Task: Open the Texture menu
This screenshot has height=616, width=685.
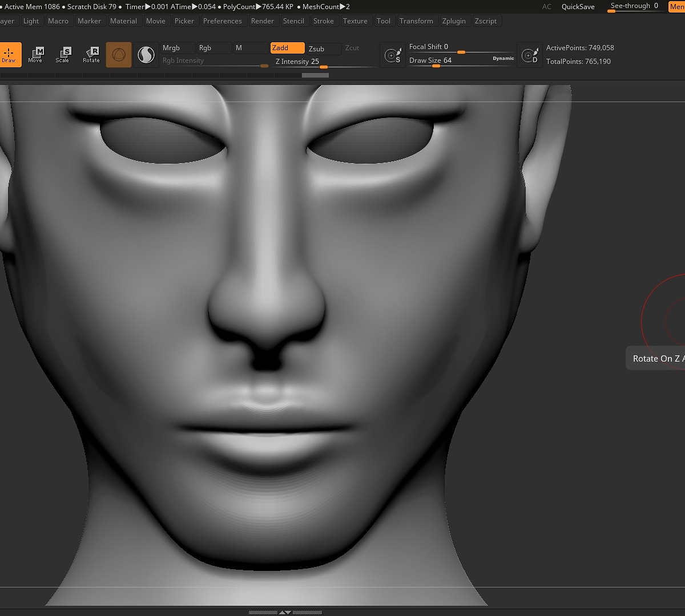Action: tap(355, 21)
